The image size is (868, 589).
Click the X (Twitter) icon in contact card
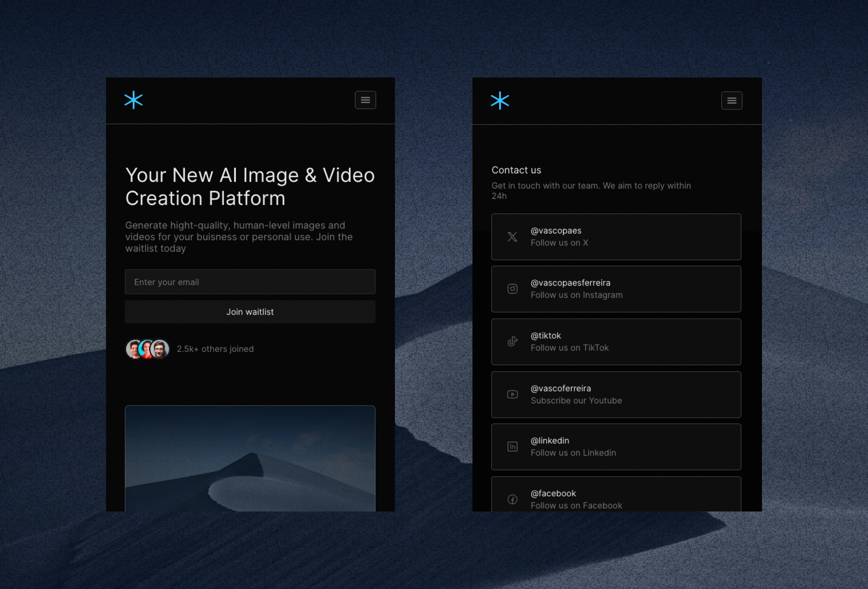[512, 237]
